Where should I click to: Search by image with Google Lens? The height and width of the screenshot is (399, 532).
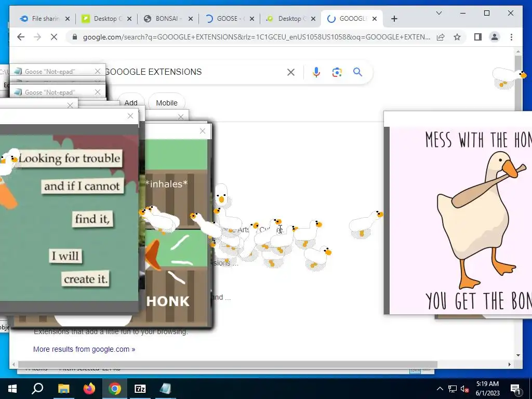337,72
